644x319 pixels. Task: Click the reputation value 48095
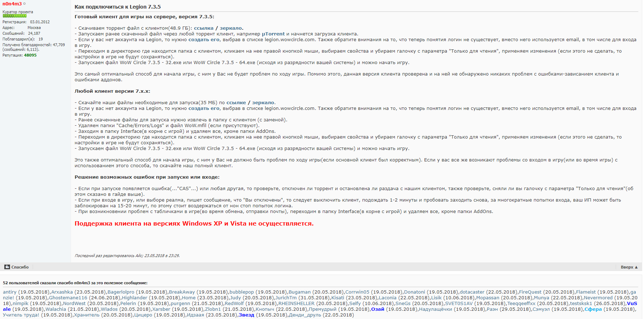pos(30,55)
